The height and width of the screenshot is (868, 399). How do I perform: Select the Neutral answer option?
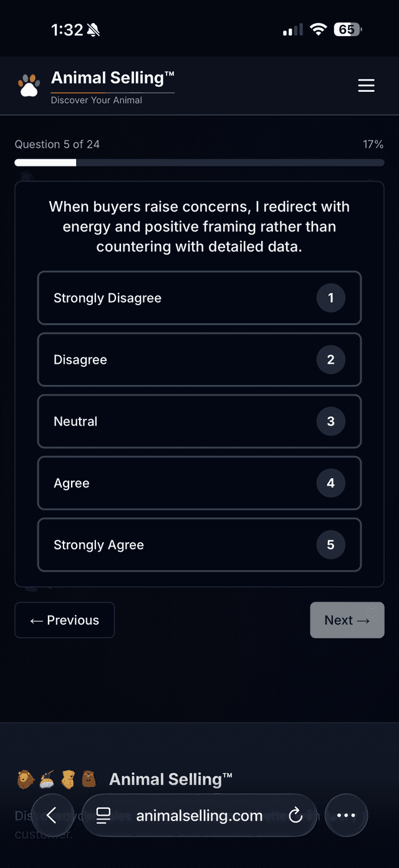pyautogui.click(x=199, y=421)
